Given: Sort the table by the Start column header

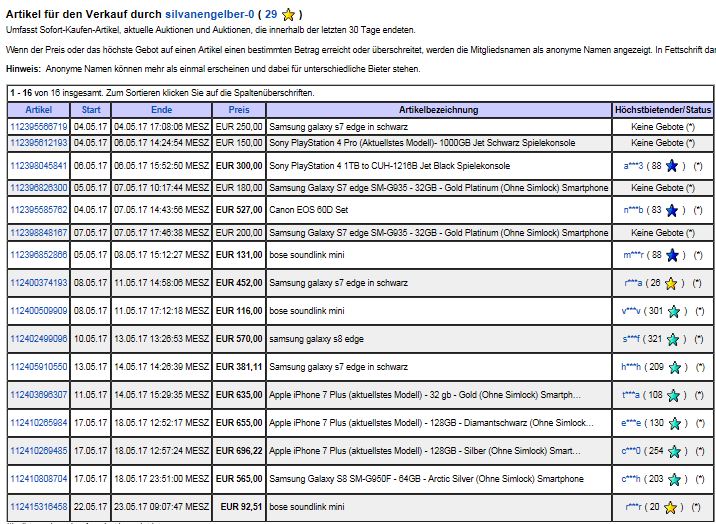Looking at the screenshot, I should coord(90,110).
